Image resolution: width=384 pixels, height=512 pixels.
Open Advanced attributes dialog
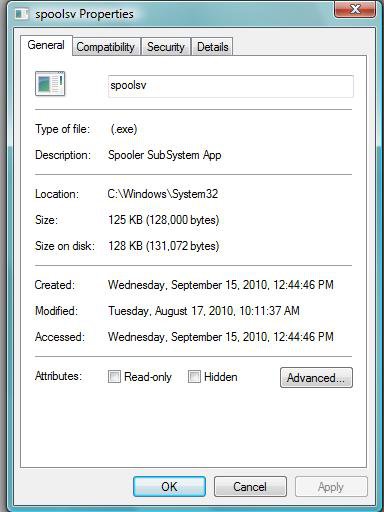click(x=316, y=378)
